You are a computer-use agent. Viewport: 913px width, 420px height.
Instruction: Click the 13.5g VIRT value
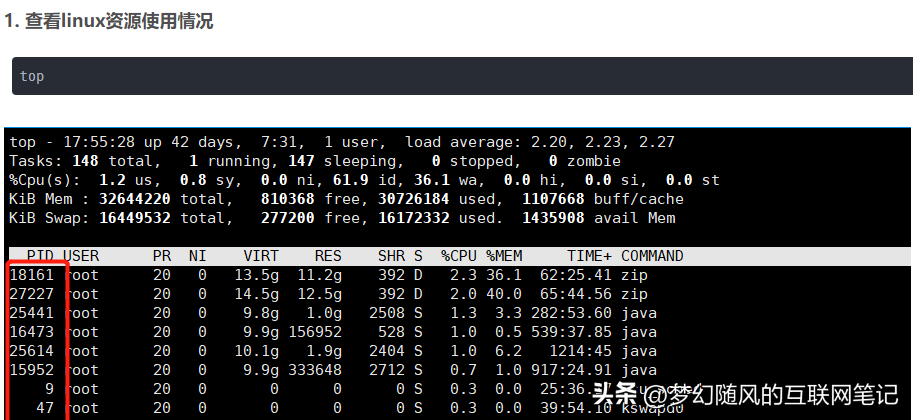coord(257,275)
